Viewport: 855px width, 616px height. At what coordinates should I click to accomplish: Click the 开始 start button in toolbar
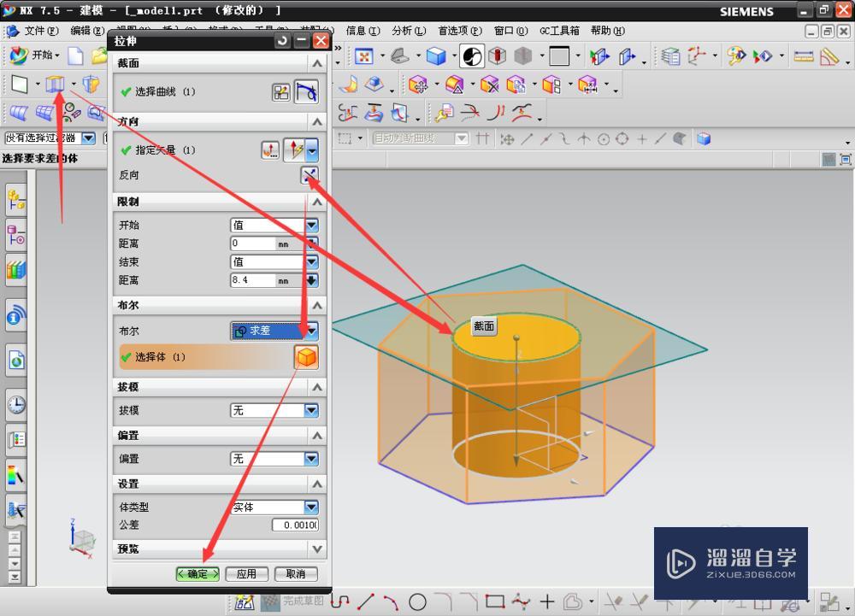coord(34,55)
